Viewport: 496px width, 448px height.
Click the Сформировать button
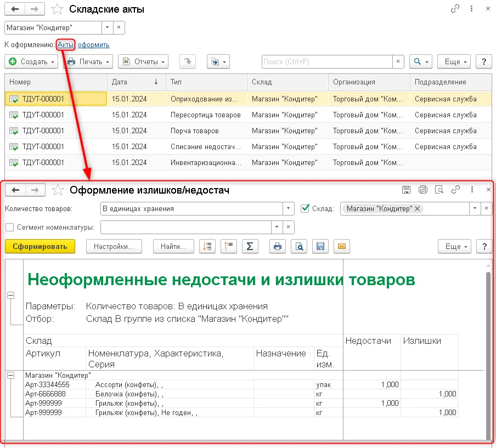[40, 246]
